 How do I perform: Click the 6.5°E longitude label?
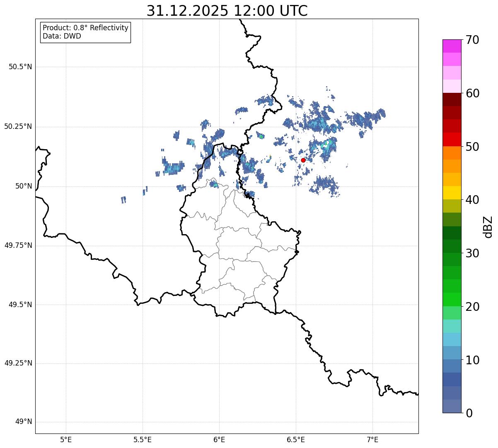pos(296,440)
